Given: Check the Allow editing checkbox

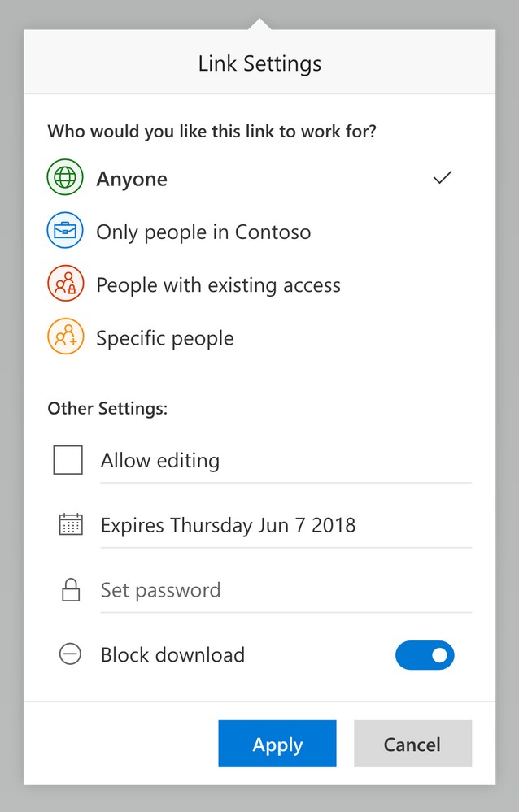Looking at the screenshot, I should (x=68, y=460).
